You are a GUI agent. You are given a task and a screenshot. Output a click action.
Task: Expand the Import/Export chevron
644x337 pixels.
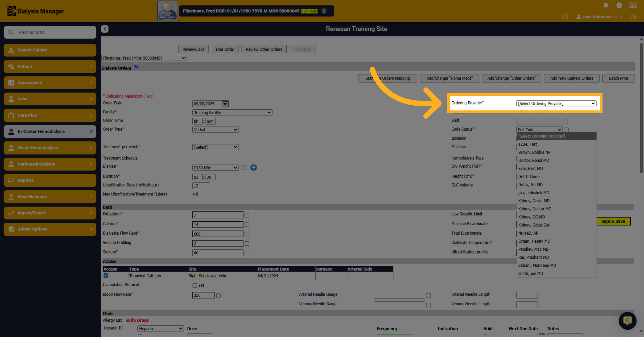[x=91, y=213]
